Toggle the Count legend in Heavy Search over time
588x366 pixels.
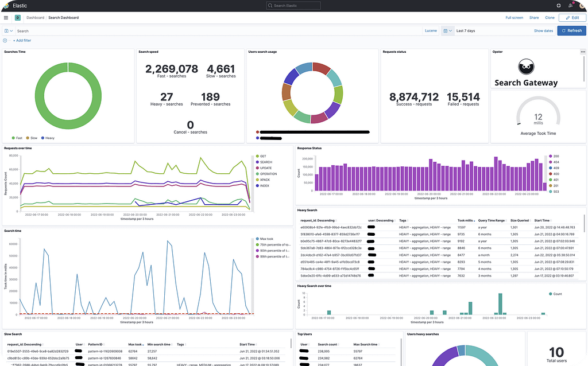click(555, 294)
